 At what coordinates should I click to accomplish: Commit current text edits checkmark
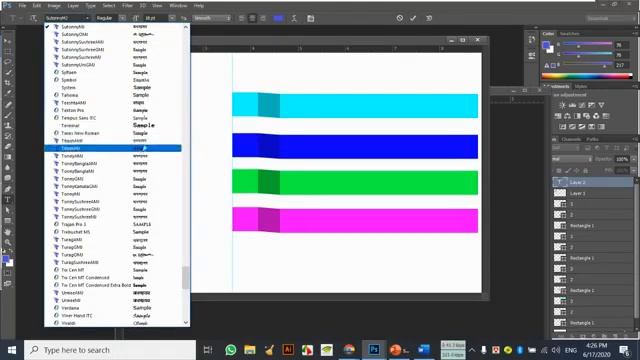(x=413, y=18)
